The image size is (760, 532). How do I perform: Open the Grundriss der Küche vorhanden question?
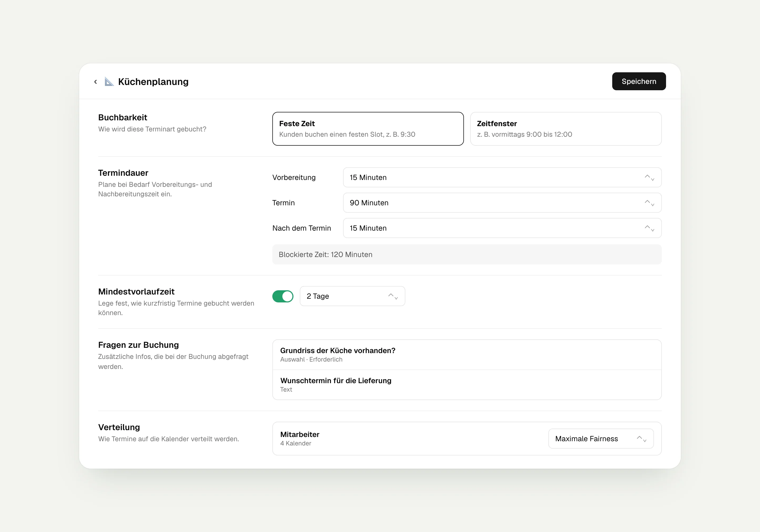tap(467, 355)
